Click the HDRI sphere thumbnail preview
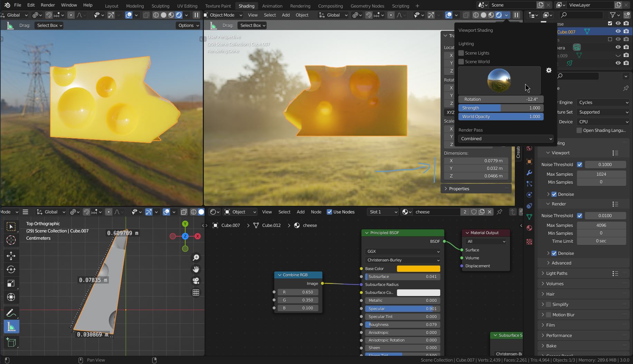The height and width of the screenshot is (364, 633). point(499,80)
